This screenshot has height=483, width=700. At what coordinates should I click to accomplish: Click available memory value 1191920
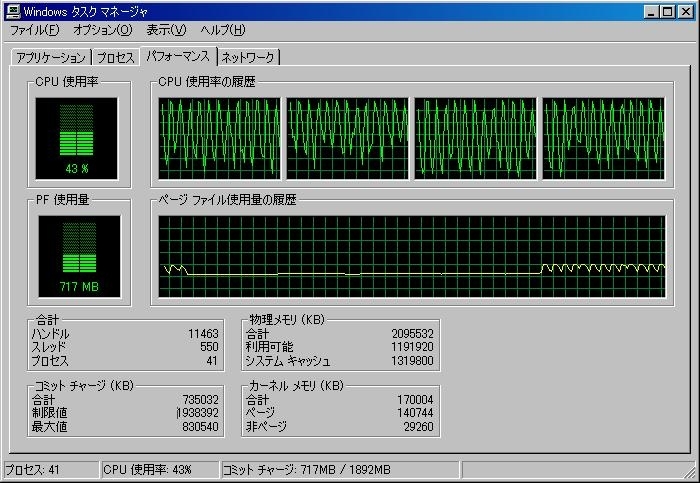pyautogui.click(x=412, y=347)
